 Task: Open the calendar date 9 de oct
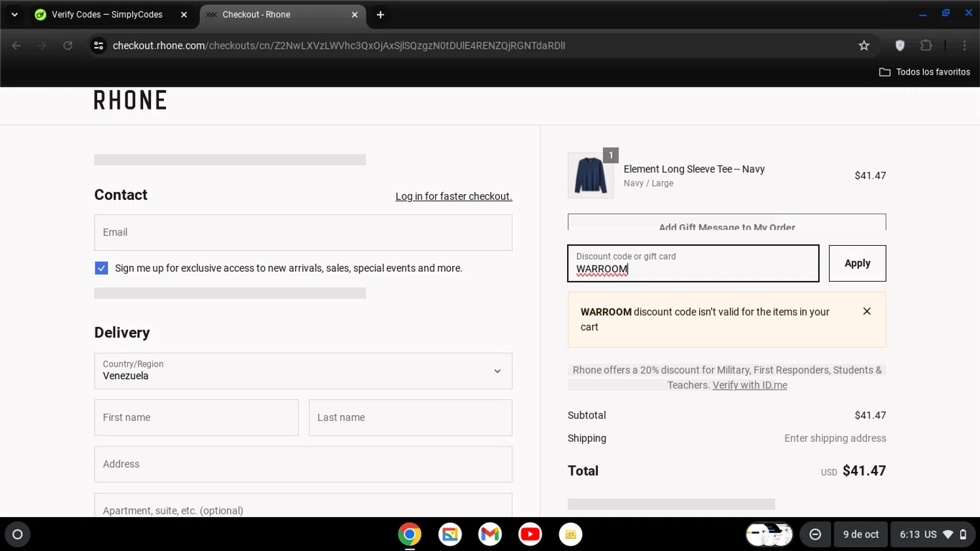(x=860, y=535)
